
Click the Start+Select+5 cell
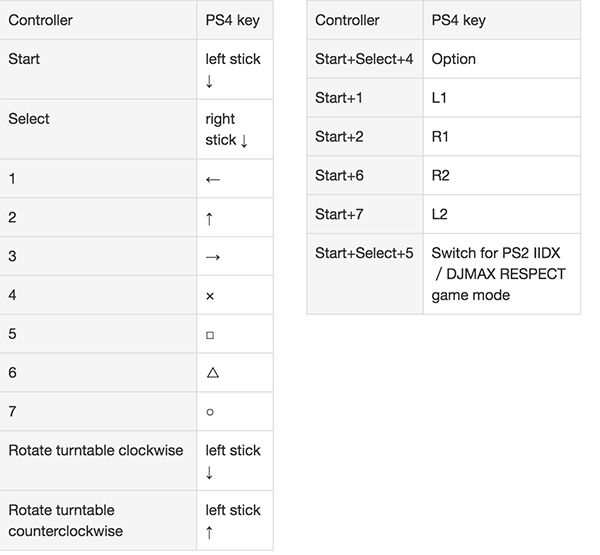pos(365,274)
